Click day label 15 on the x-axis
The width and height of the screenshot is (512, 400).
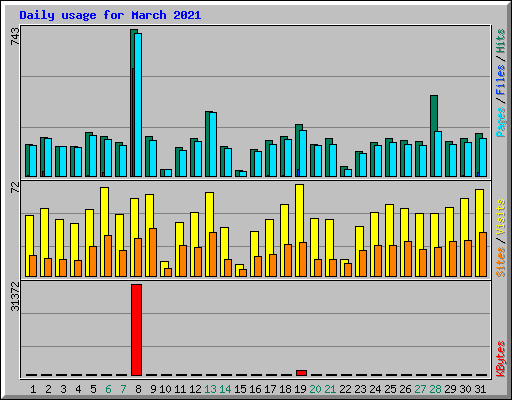coord(240,389)
